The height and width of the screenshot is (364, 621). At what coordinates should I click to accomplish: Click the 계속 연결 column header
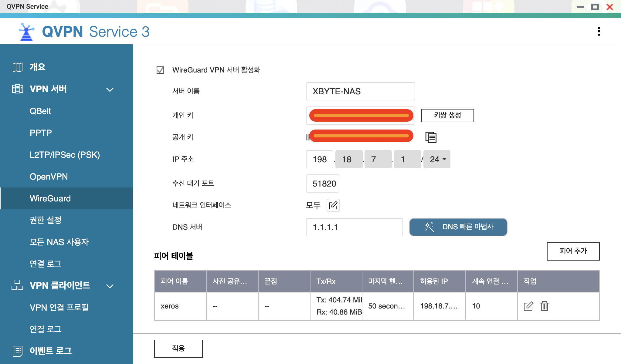click(491, 281)
